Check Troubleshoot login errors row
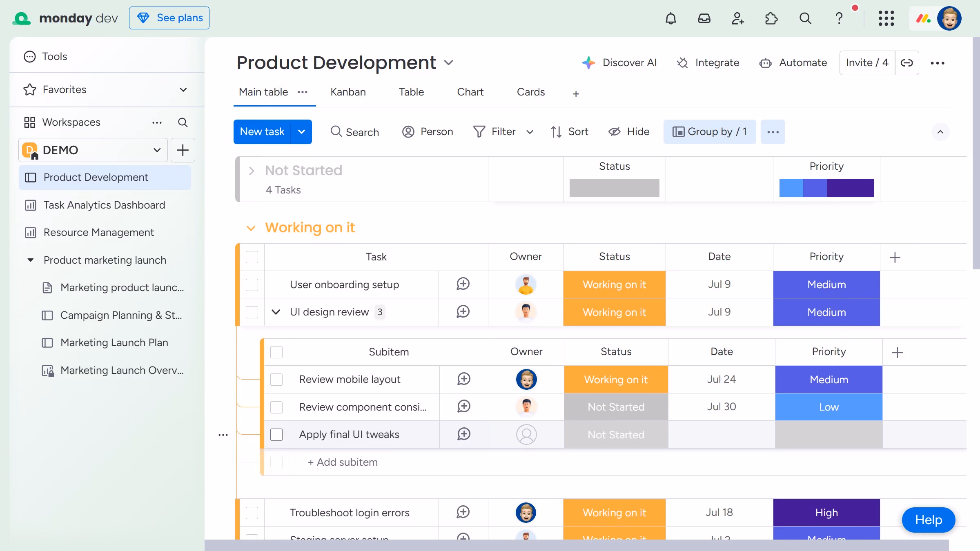The height and width of the screenshot is (551, 980). tap(252, 513)
